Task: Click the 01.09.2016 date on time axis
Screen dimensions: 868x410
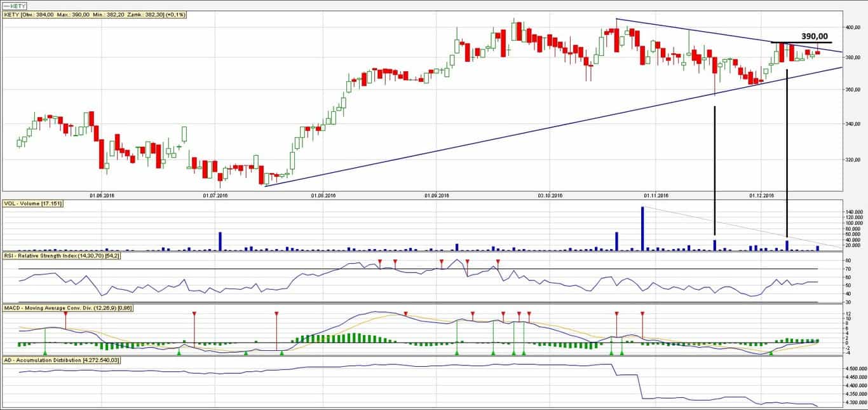Action: [438, 196]
